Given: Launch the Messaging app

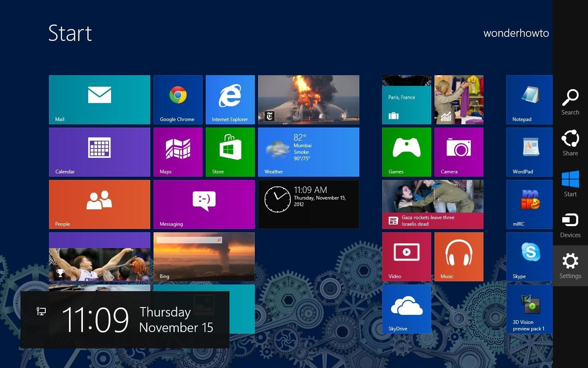Looking at the screenshot, I should [204, 204].
